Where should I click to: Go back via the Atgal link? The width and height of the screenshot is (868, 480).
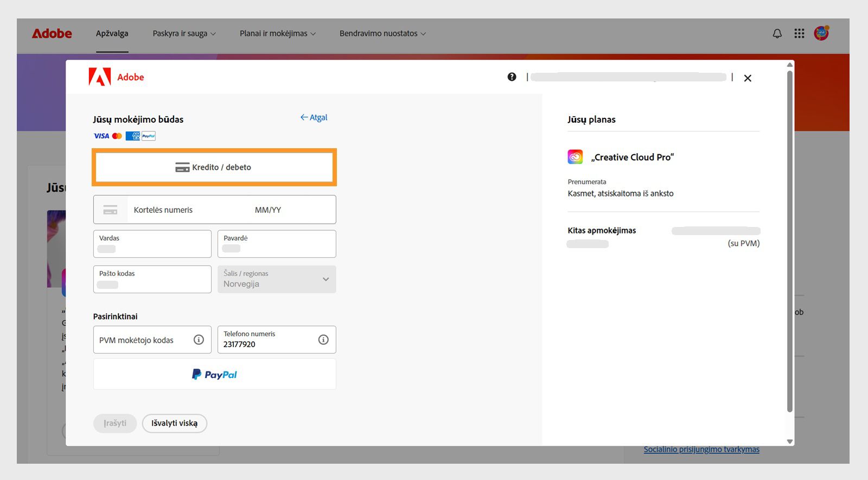(x=314, y=117)
